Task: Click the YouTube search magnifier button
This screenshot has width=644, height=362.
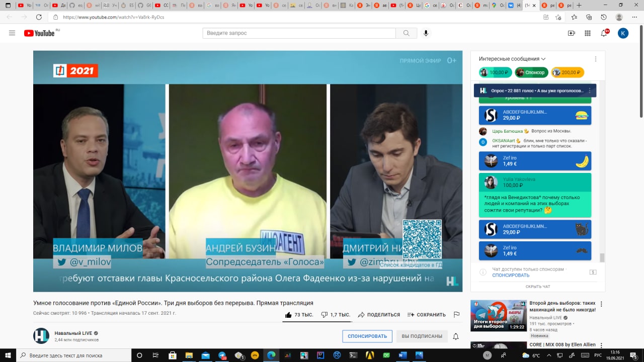Action: point(406,33)
